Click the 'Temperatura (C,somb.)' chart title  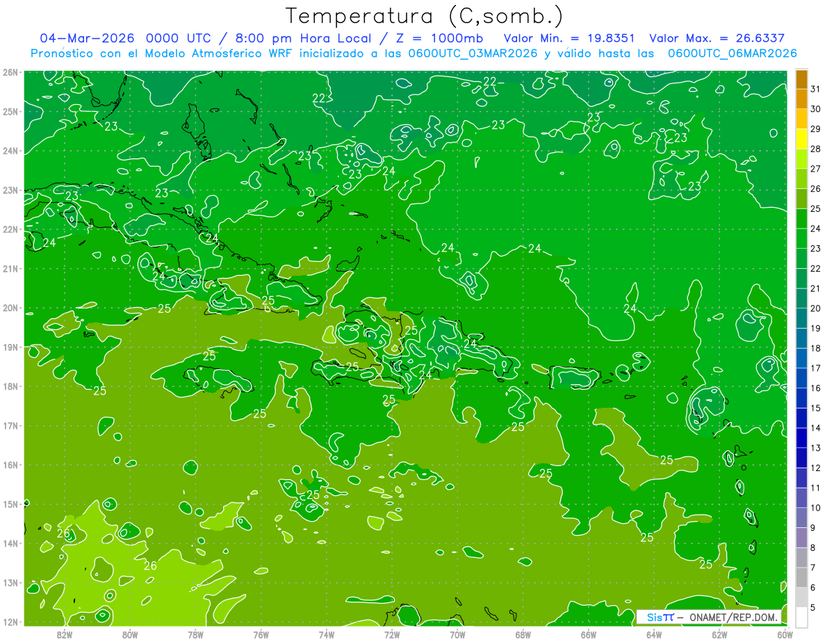click(x=424, y=16)
